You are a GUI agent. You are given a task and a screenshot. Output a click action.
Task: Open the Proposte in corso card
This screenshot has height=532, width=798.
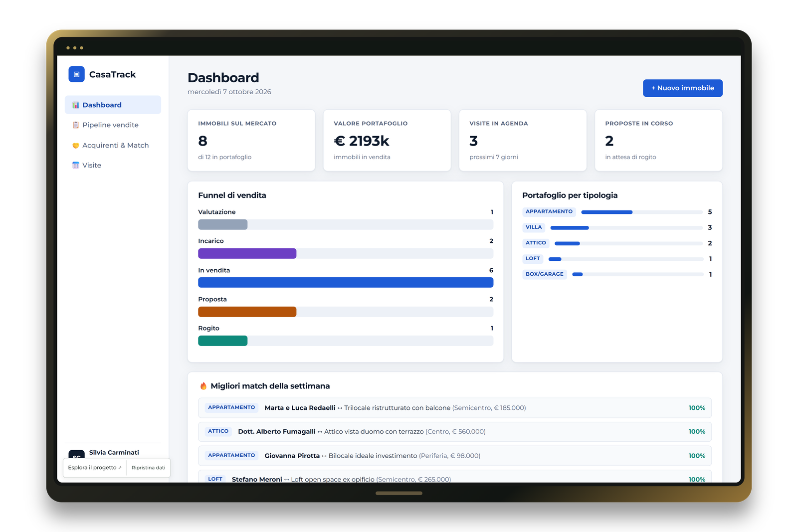658,140
